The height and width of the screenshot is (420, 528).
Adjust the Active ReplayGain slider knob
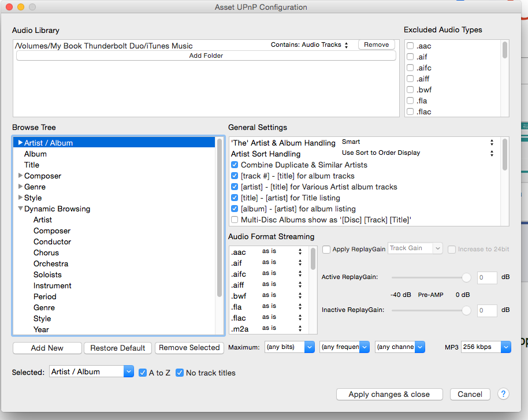(x=466, y=277)
